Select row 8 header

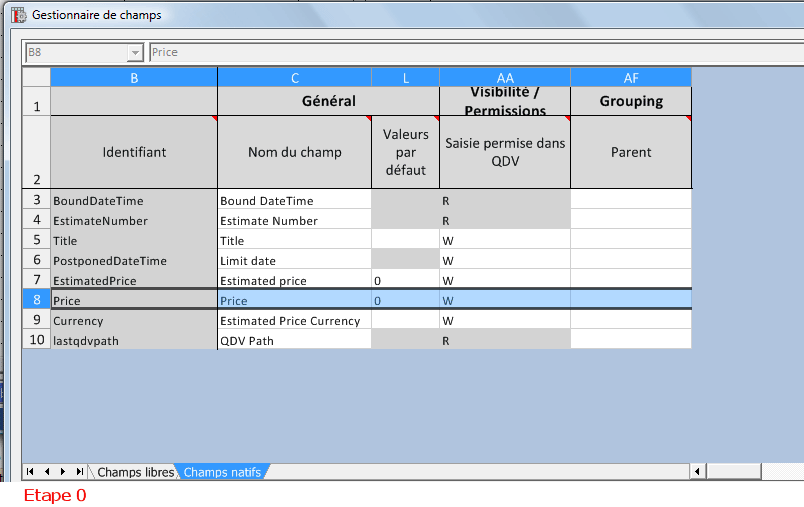tap(36, 299)
